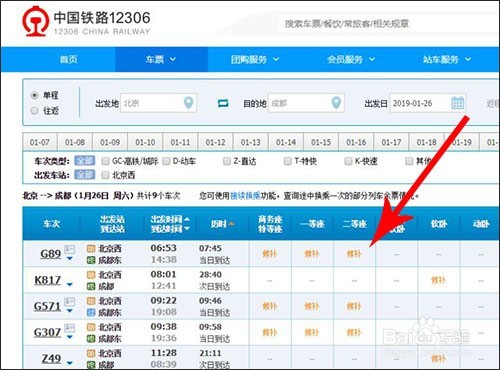
Task: Click 全部 button for 车次类型
Action: click(x=84, y=161)
